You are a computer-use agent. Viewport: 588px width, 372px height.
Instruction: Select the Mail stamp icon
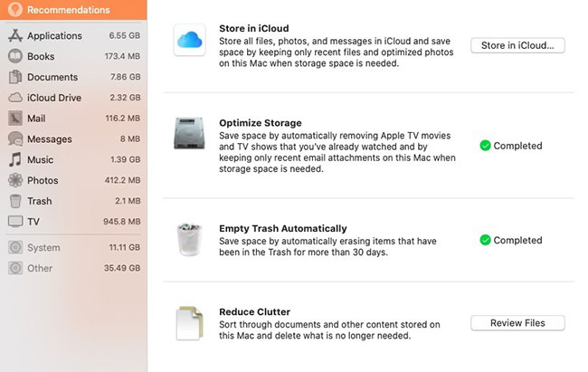point(15,119)
